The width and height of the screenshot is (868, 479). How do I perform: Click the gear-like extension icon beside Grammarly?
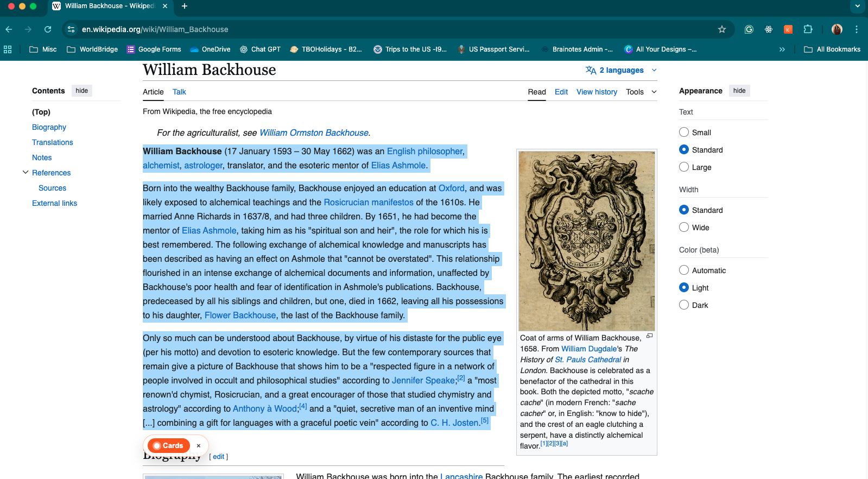click(x=769, y=29)
